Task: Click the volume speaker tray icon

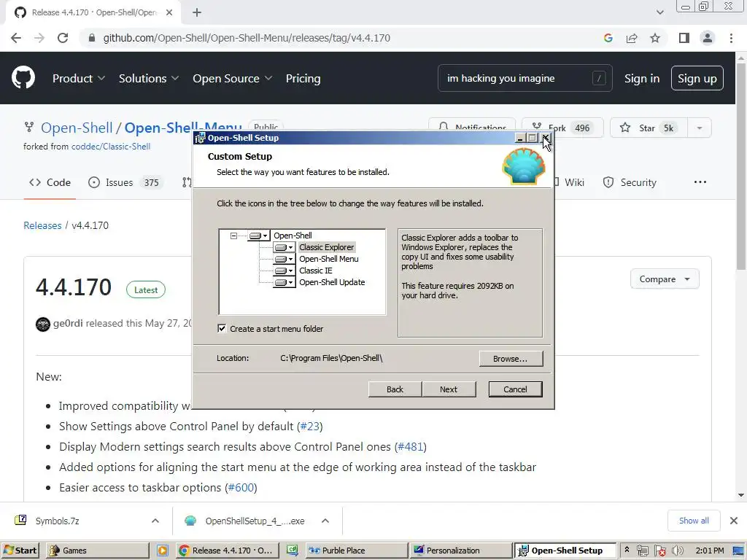Action: (677, 551)
